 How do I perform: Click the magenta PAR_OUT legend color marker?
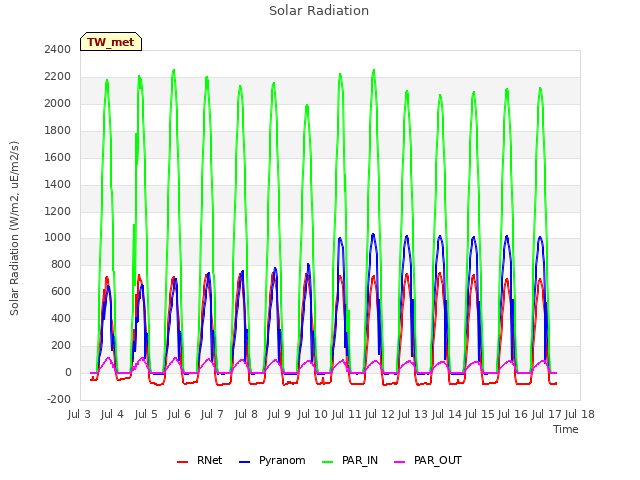coord(400,462)
